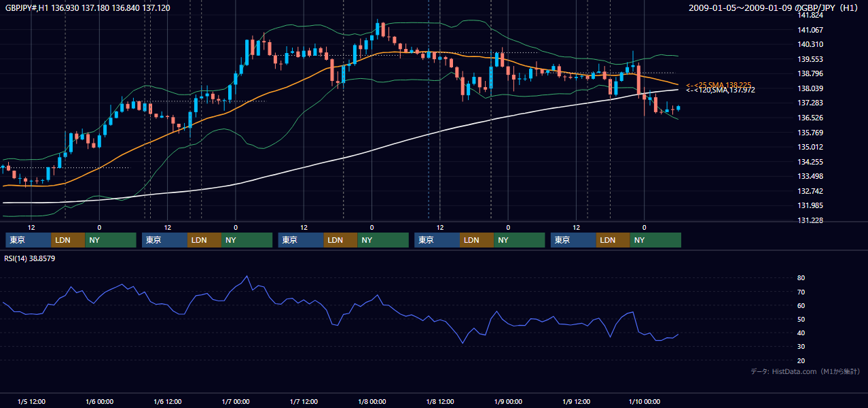The width and height of the screenshot is (868, 408).
Task: Select the NY session block for January 5
Action: click(111, 240)
